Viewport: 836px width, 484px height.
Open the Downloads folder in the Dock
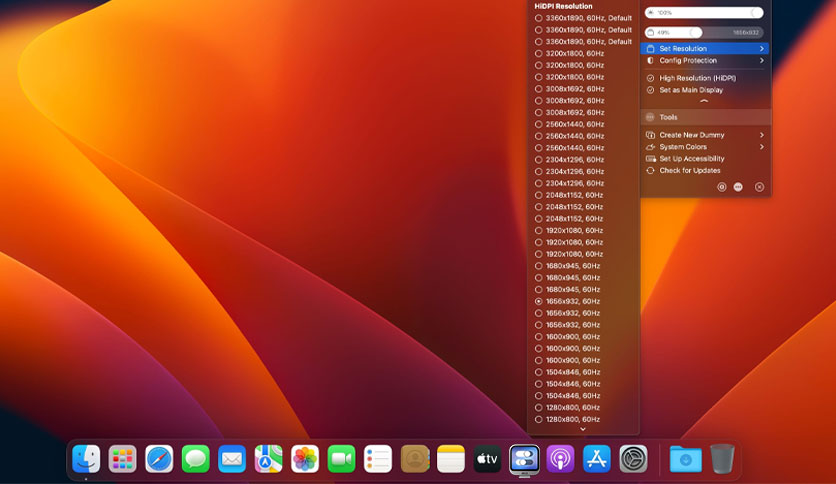coord(686,459)
